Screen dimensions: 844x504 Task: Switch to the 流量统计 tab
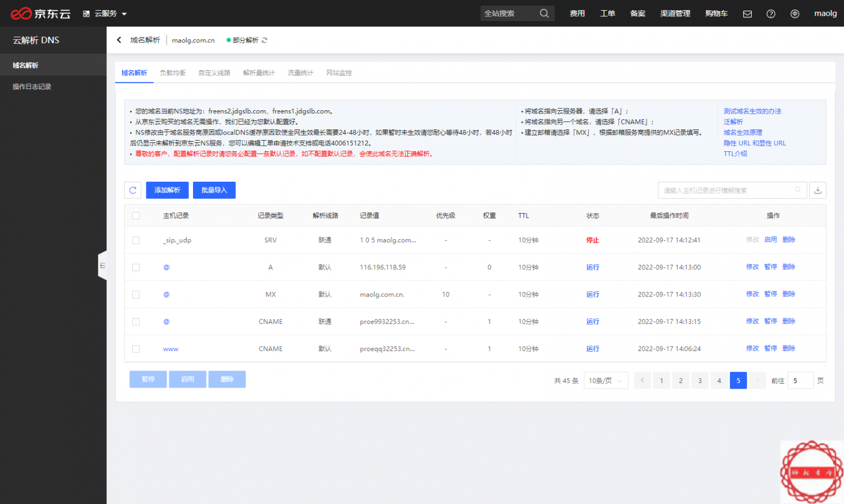click(300, 73)
